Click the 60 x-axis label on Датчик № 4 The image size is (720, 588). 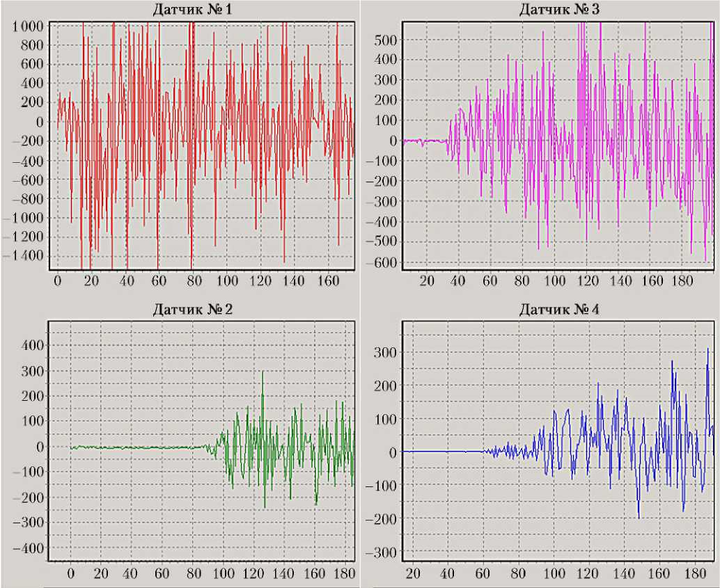483,573
